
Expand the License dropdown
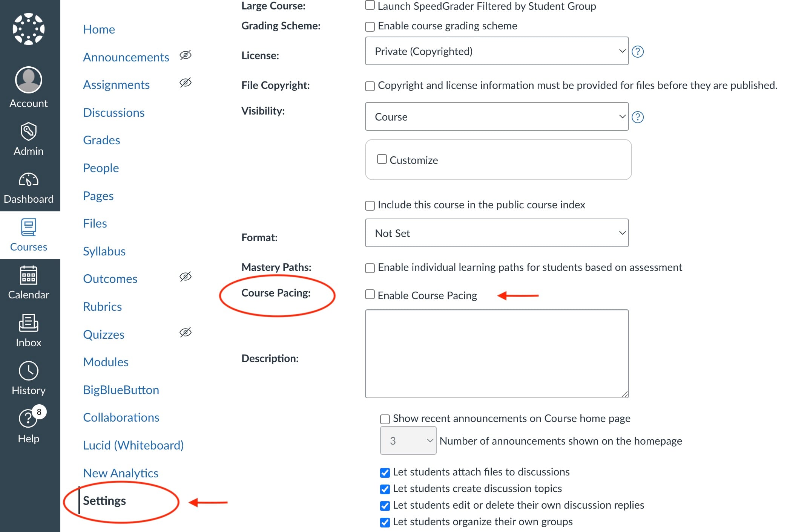point(497,51)
